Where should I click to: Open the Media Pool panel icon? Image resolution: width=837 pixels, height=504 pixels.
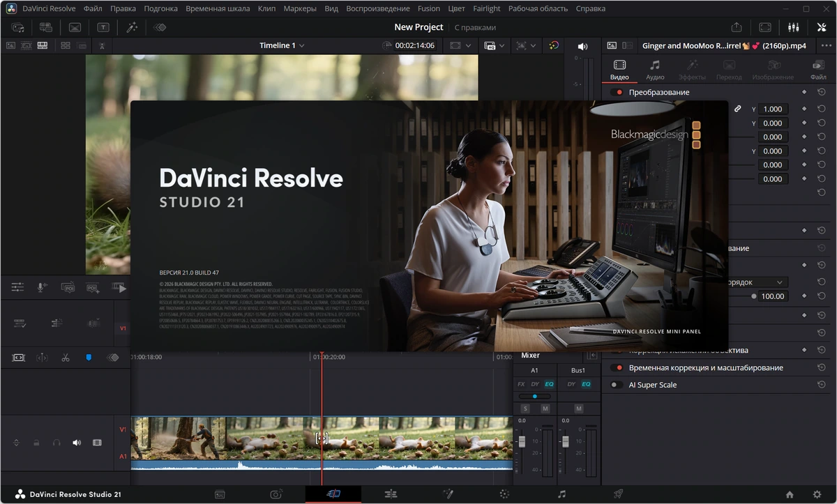18,27
